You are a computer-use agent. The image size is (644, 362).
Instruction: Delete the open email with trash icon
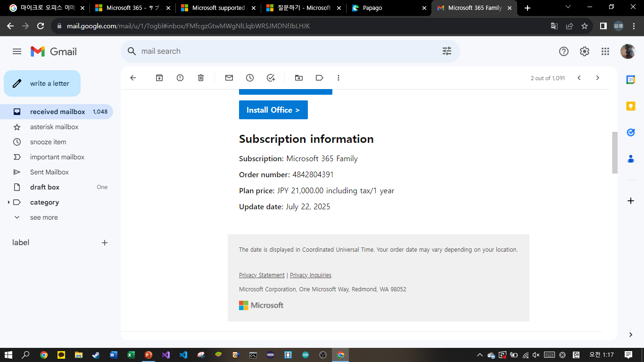[x=201, y=78]
